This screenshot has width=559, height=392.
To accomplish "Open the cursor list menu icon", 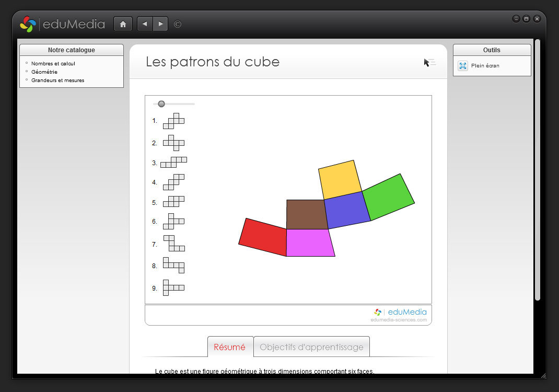I will pyautogui.click(x=429, y=63).
